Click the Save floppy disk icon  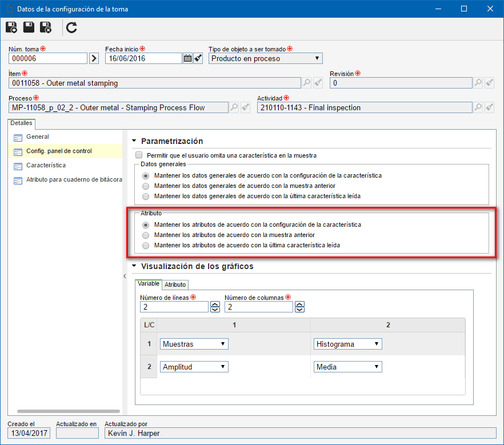(29, 27)
